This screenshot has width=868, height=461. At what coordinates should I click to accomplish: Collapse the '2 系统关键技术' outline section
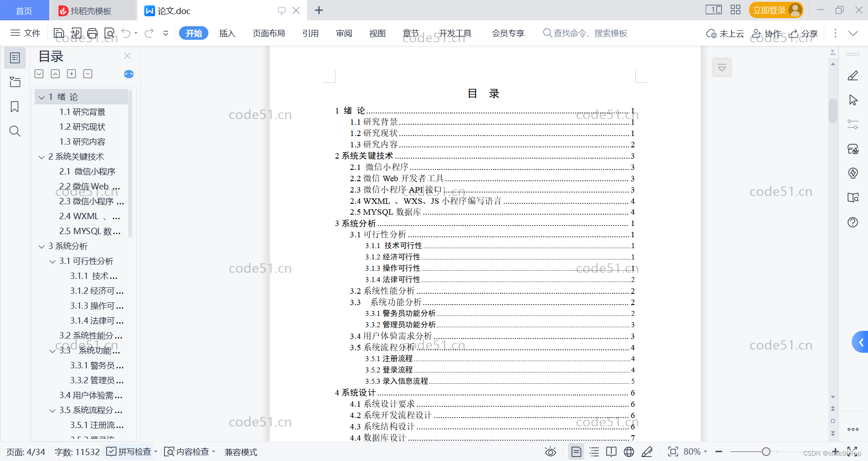(x=42, y=157)
